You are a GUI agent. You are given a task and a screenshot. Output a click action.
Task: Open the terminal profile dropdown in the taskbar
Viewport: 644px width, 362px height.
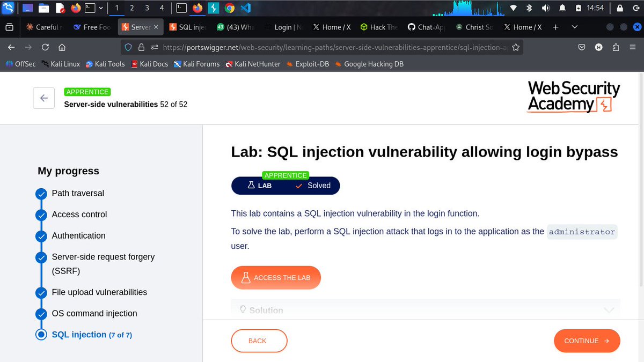[101, 8]
